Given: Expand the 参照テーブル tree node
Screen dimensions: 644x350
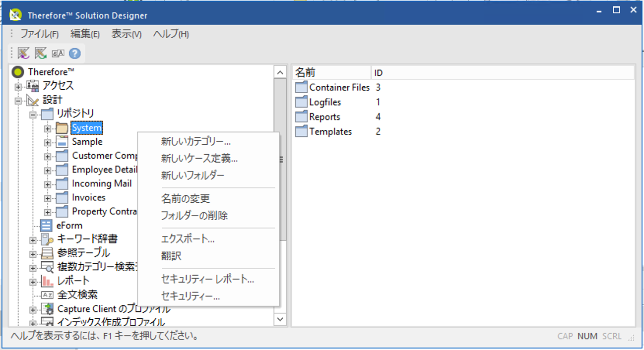Looking at the screenshot, I should [x=33, y=254].
